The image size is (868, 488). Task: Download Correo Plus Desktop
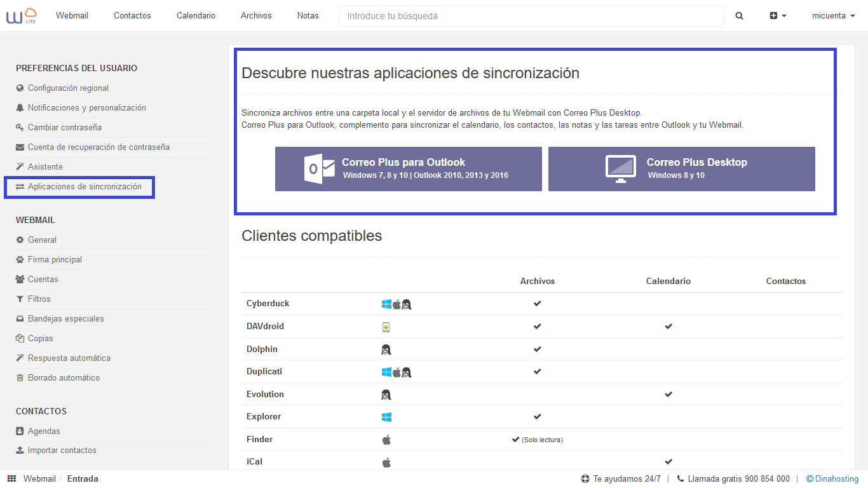pyautogui.click(x=682, y=169)
